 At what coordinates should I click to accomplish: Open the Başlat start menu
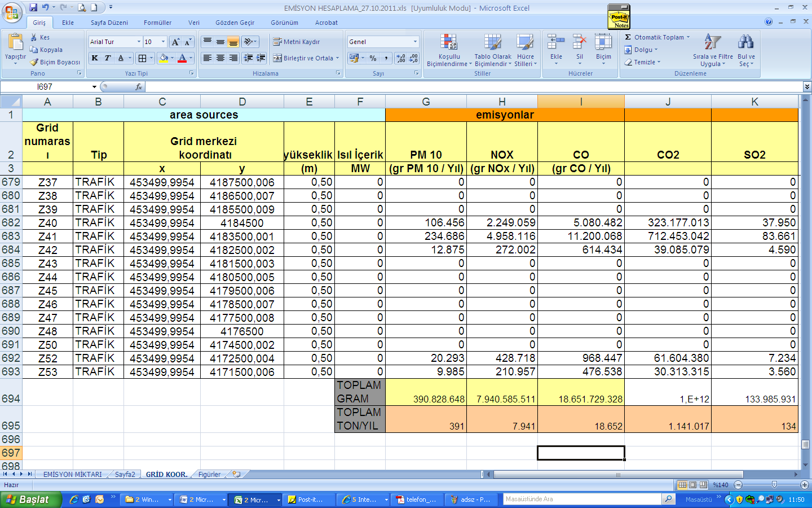[30, 500]
